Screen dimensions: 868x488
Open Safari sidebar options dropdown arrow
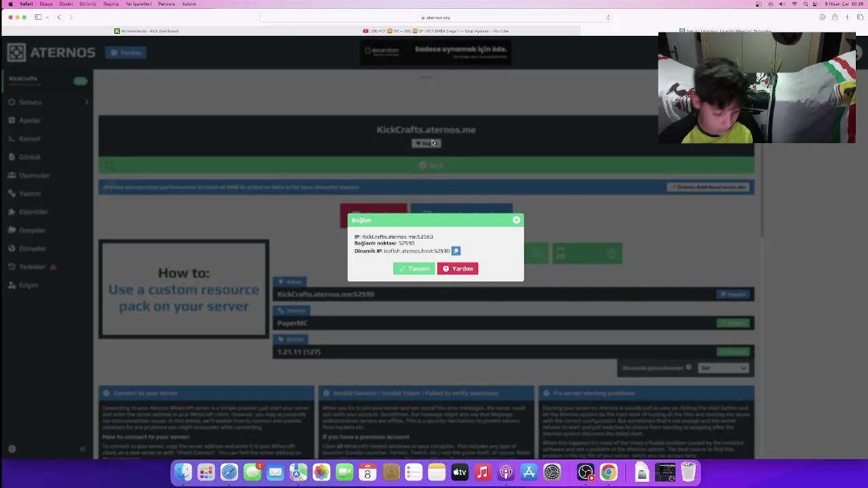tap(47, 17)
